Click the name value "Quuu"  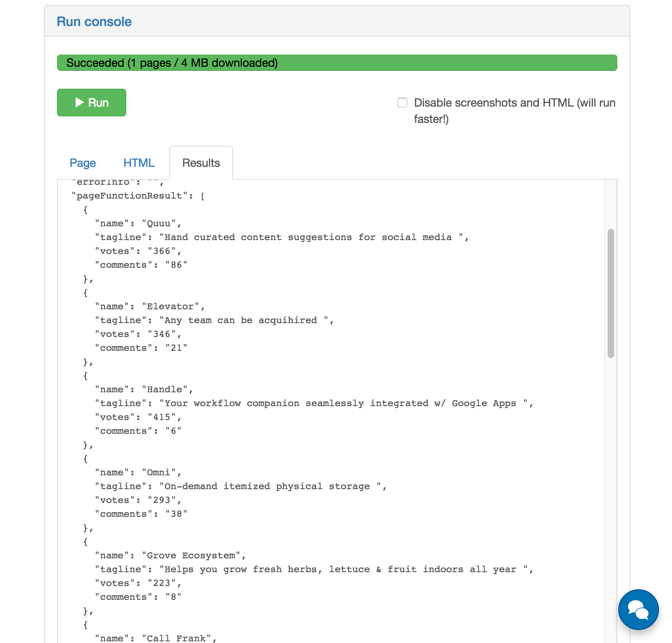tap(158, 223)
